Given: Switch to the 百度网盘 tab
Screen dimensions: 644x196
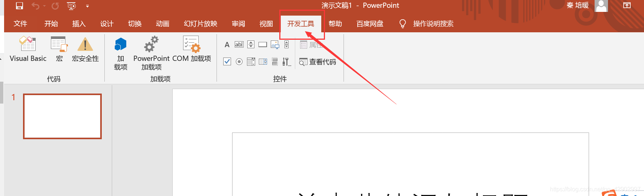Looking at the screenshot, I should point(370,24).
